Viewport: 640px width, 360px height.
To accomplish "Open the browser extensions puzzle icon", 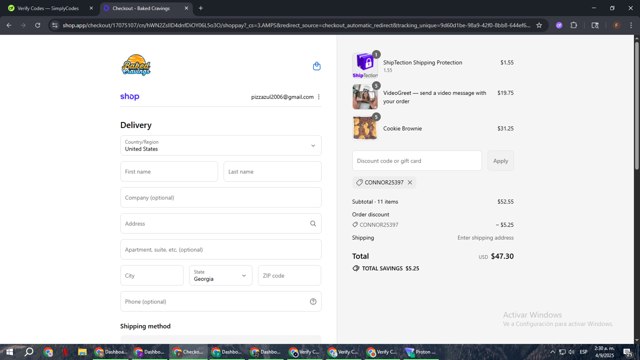I will [573, 25].
